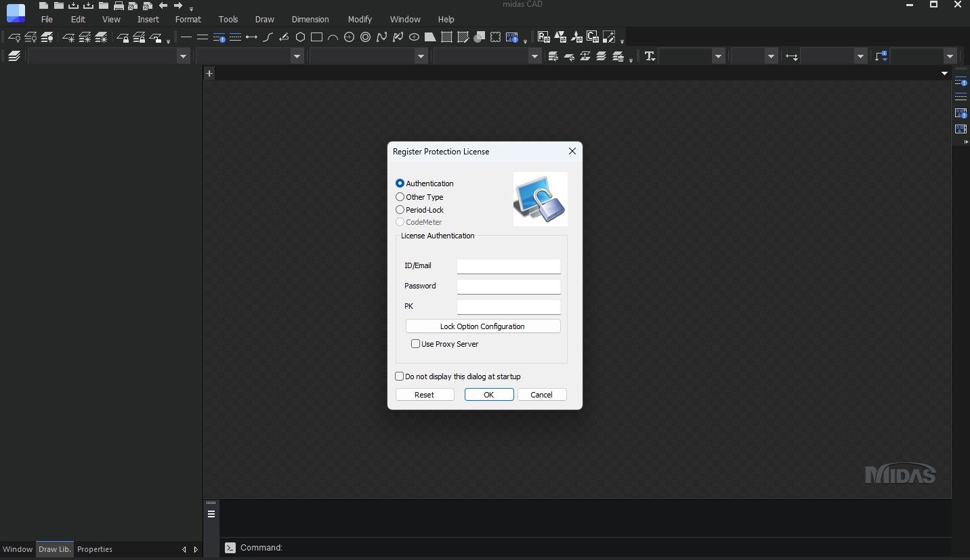The width and height of the screenshot is (970, 560).
Task: Expand the layer dropdown next to layers icon
Action: [182, 56]
